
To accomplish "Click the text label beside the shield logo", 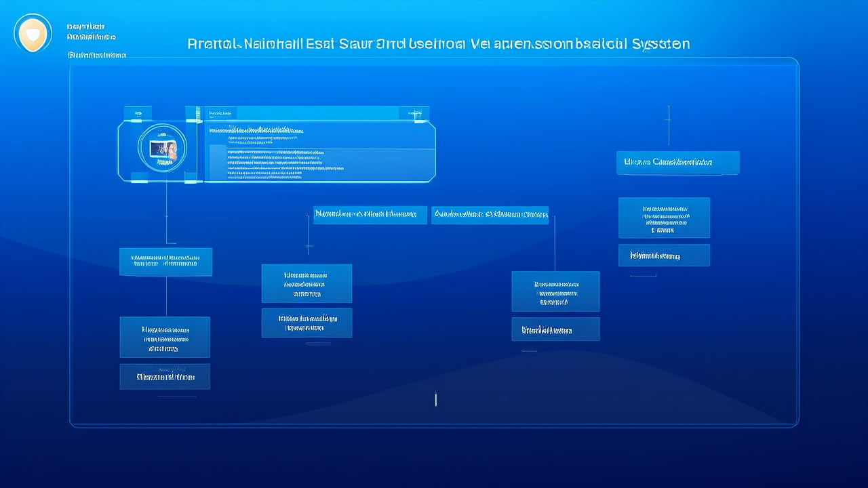I will pyautogui.click(x=92, y=37).
